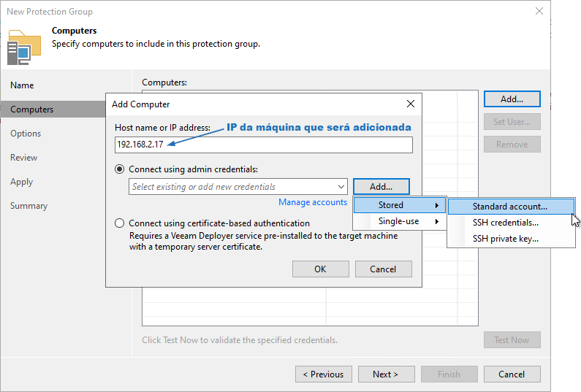Click the Next button
581x392 pixels.
click(387, 374)
